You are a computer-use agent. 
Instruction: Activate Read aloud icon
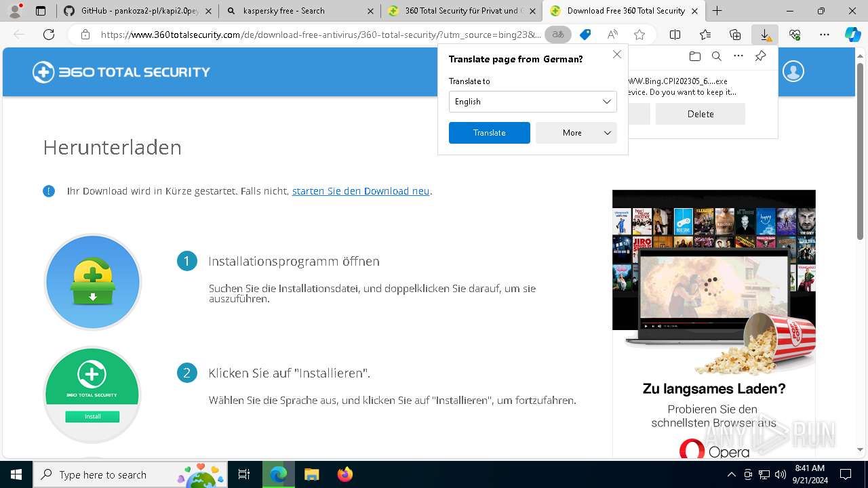tap(612, 35)
